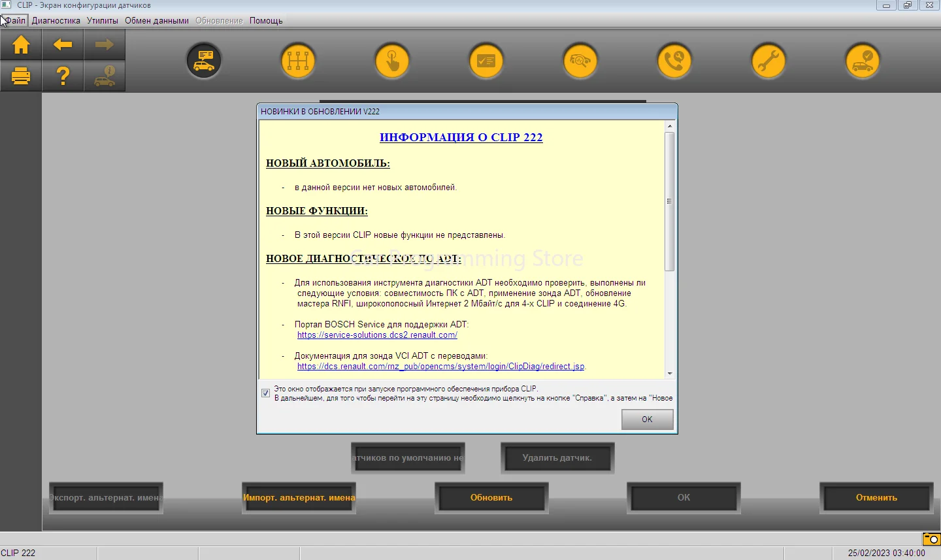Uncheck the show-at-startup checkbox

(x=265, y=393)
